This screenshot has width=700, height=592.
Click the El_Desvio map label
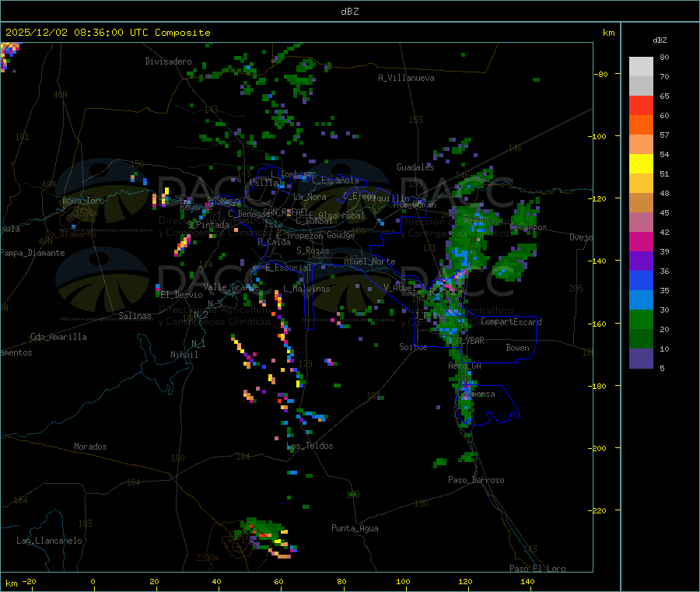click(181, 295)
